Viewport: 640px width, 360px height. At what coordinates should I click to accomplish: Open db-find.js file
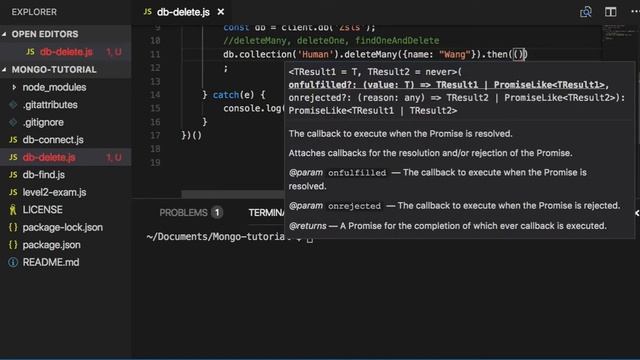(x=44, y=175)
